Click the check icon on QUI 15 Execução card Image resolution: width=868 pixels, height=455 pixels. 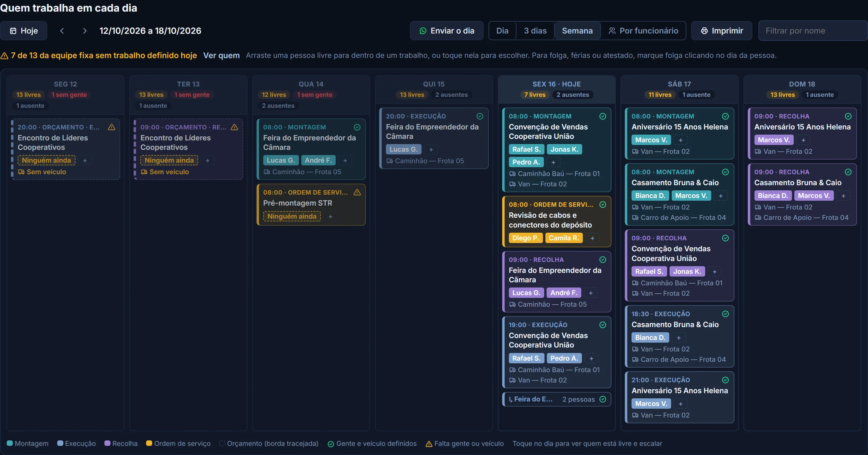(480, 116)
